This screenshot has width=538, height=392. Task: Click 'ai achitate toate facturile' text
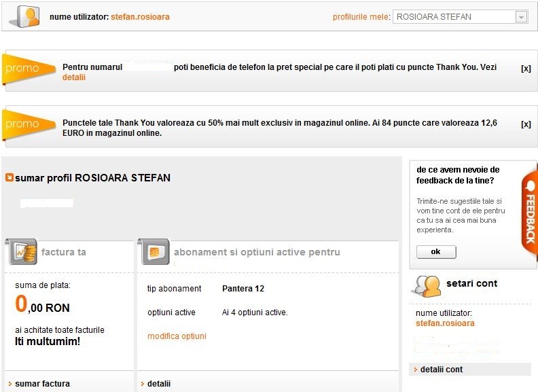click(x=60, y=330)
